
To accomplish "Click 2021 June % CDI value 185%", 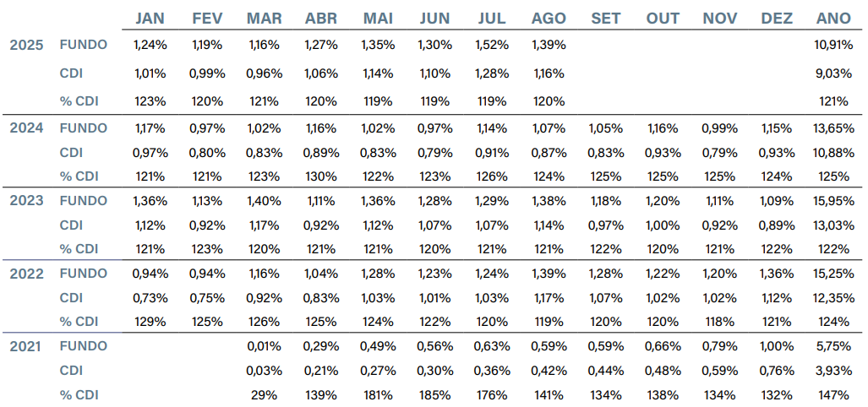I will (434, 394).
